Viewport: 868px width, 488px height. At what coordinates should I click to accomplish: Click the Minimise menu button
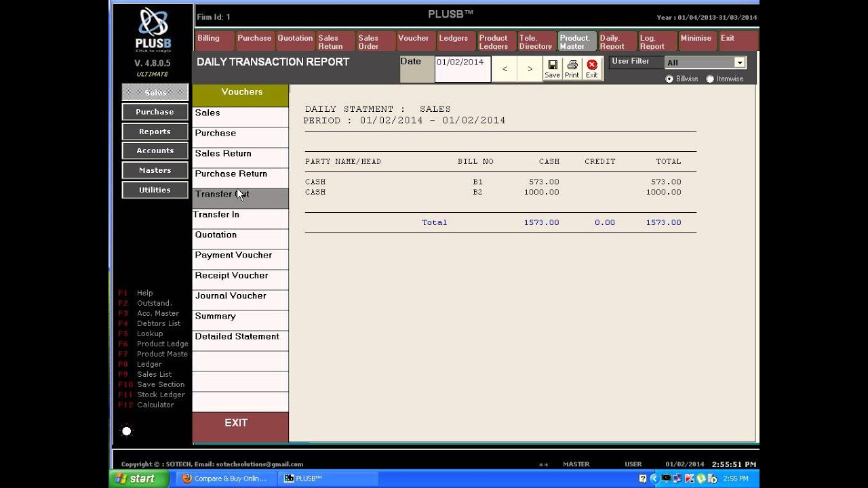[x=698, y=41]
